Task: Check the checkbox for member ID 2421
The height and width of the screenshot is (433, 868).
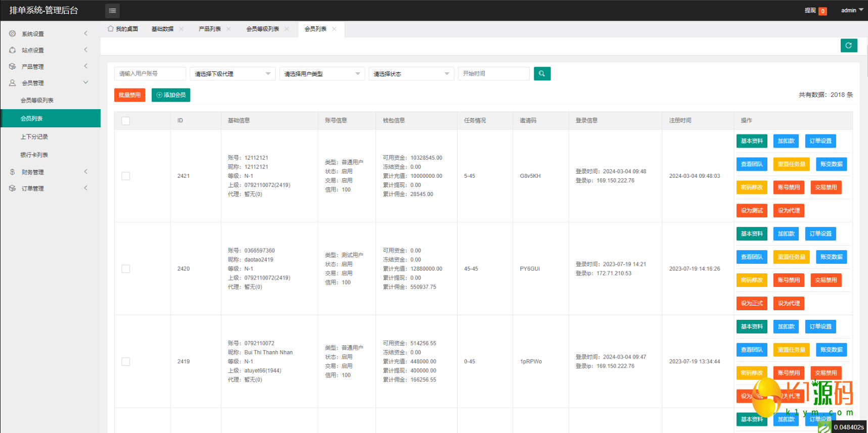Action: click(126, 176)
